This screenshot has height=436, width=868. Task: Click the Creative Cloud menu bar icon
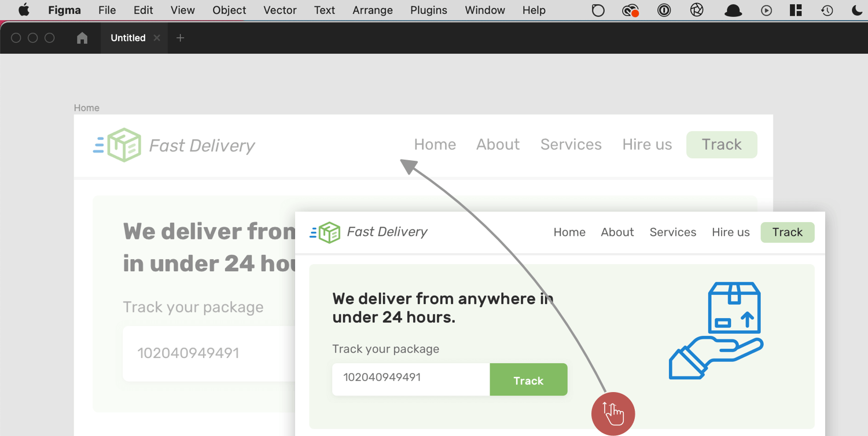630,10
